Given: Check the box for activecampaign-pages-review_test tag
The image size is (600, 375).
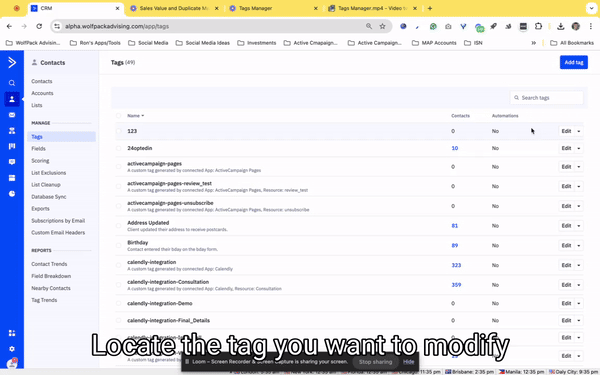Looking at the screenshot, I should [x=118, y=186].
